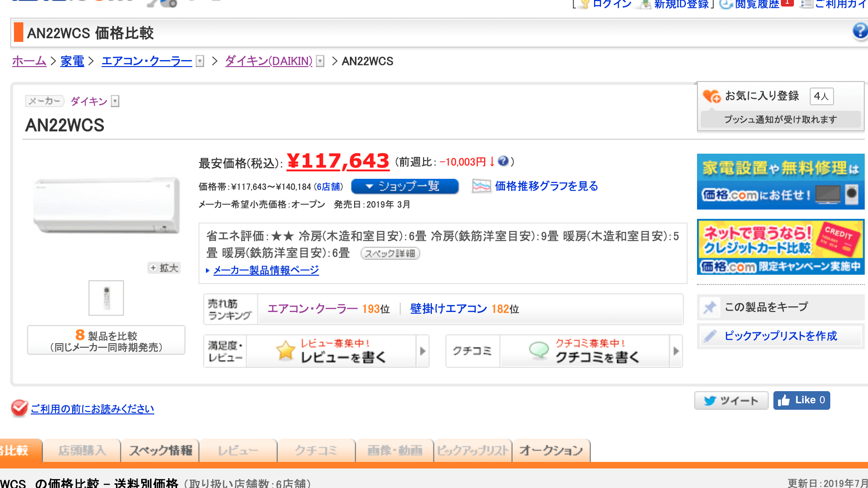Click the pushpin icon to keep this product
This screenshot has width=868, height=488.
pyautogui.click(x=710, y=307)
